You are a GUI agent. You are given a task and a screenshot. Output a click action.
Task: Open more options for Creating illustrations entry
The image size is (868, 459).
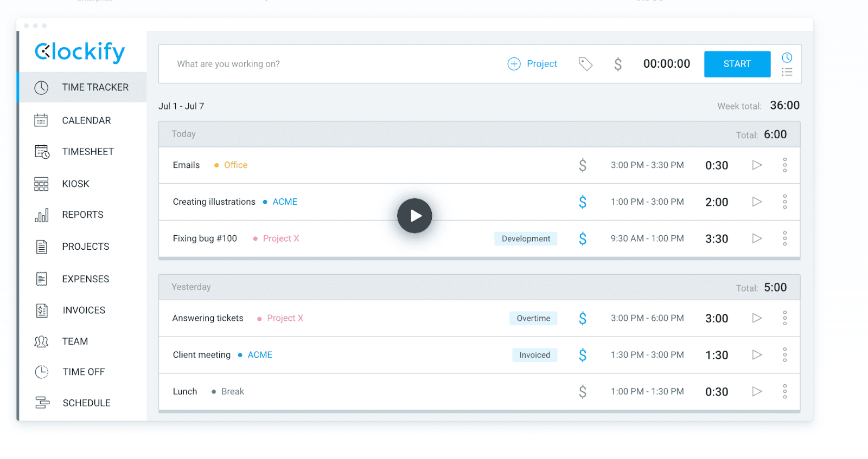784,202
